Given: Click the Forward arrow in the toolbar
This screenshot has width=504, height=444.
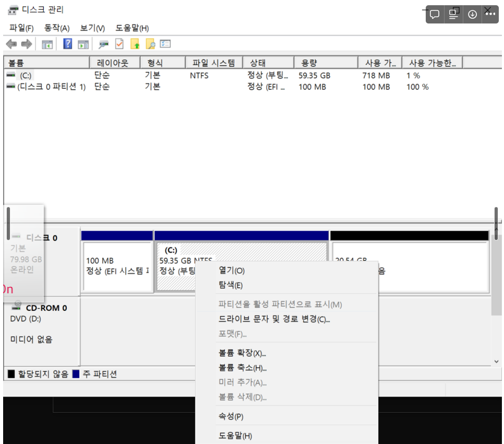Looking at the screenshot, I should 27,44.
